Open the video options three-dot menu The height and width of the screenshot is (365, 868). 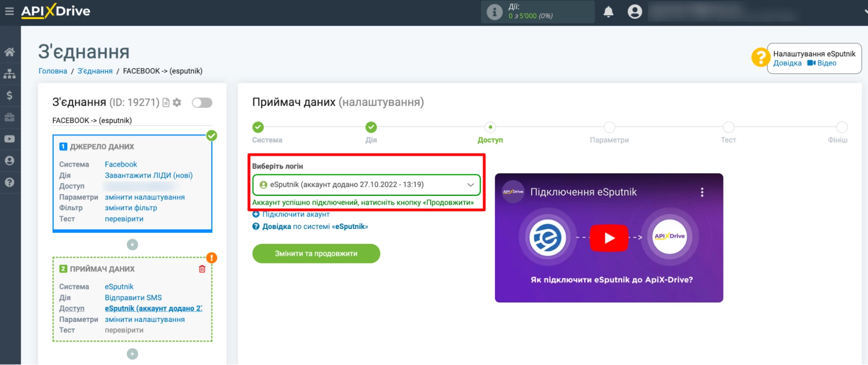coord(702,192)
